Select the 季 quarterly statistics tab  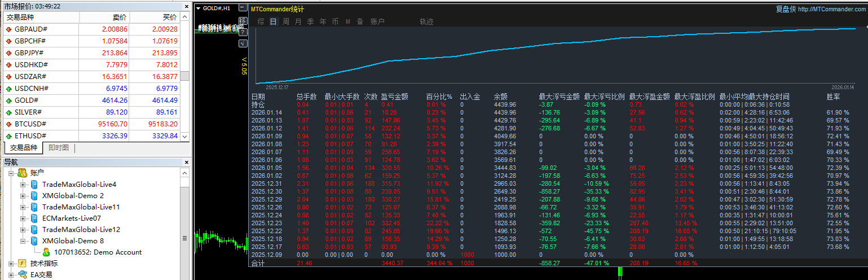click(311, 21)
